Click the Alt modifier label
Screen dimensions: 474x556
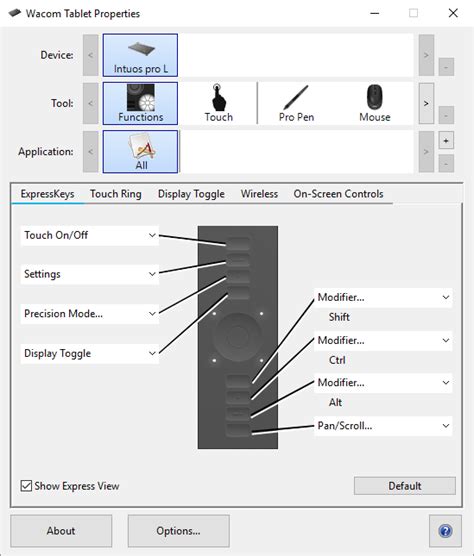pos(335,402)
